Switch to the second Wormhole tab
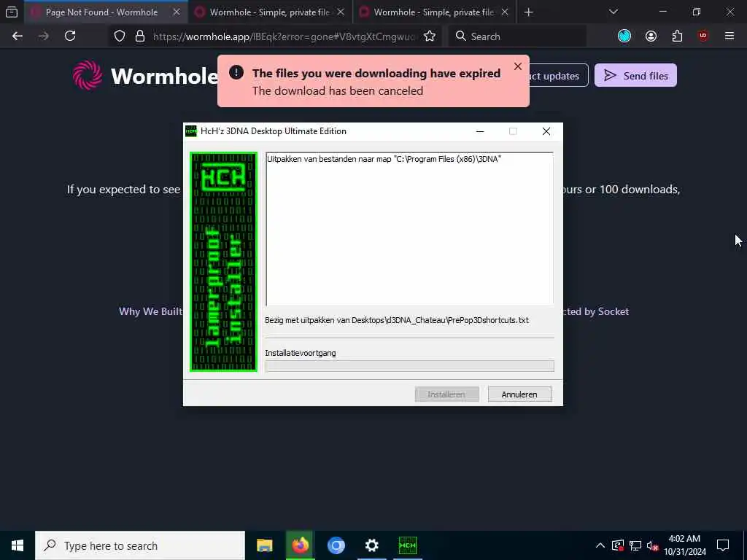This screenshot has height=560, width=747. point(271,12)
